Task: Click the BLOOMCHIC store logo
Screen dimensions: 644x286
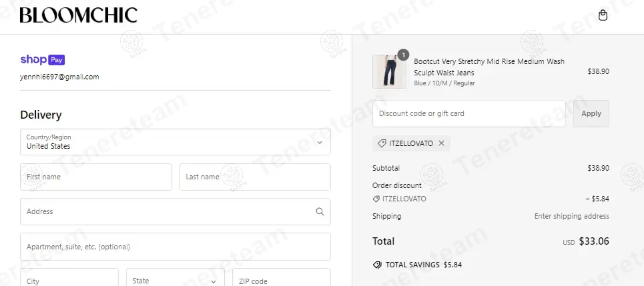Action: (x=79, y=15)
